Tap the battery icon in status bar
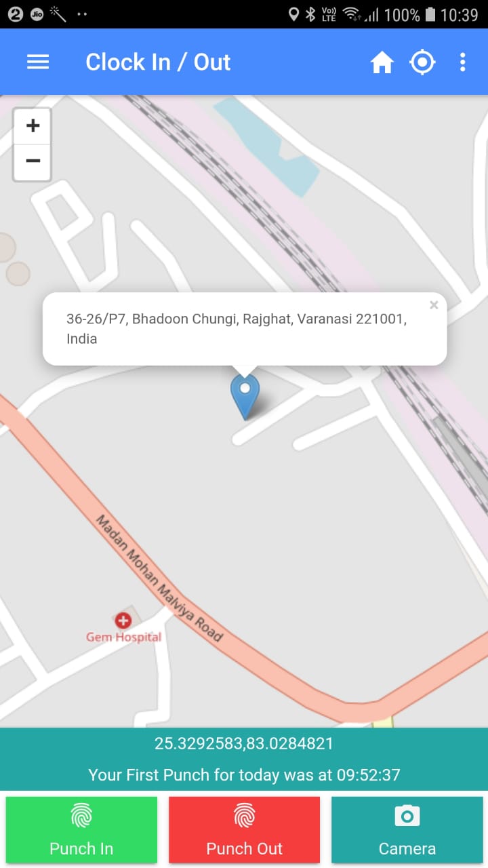Image resolution: width=488 pixels, height=868 pixels. tap(430, 14)
